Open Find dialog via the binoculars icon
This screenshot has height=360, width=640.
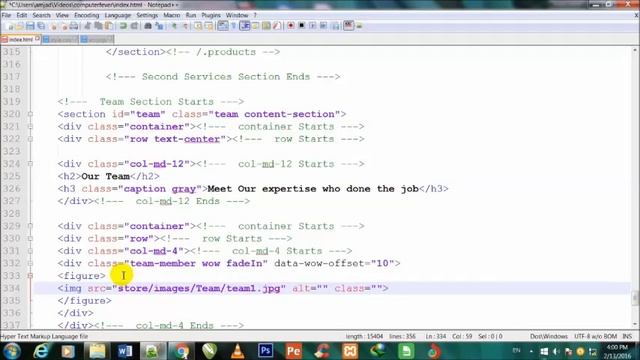(148, 26)
